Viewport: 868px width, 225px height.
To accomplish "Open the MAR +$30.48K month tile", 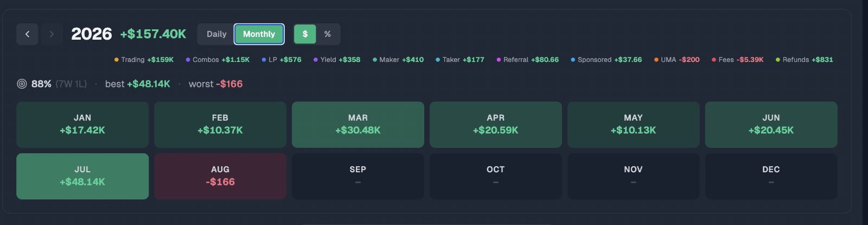I will [x=358, y=124].
